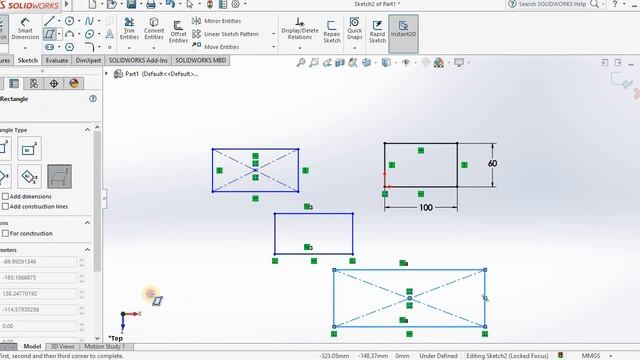Screen dimensions: 640x360
Task: Click the New document icon
Action: [x=93, y=4]
